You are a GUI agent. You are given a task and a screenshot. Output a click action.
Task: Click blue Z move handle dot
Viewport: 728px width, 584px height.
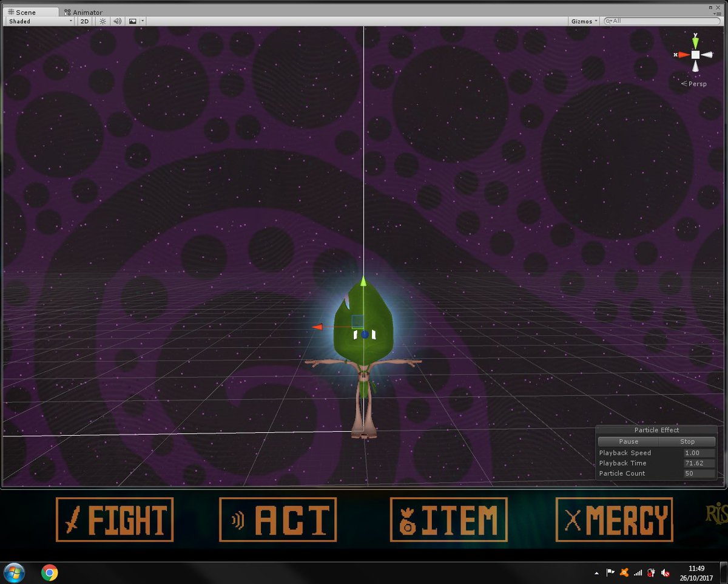(x=365, y=334)
